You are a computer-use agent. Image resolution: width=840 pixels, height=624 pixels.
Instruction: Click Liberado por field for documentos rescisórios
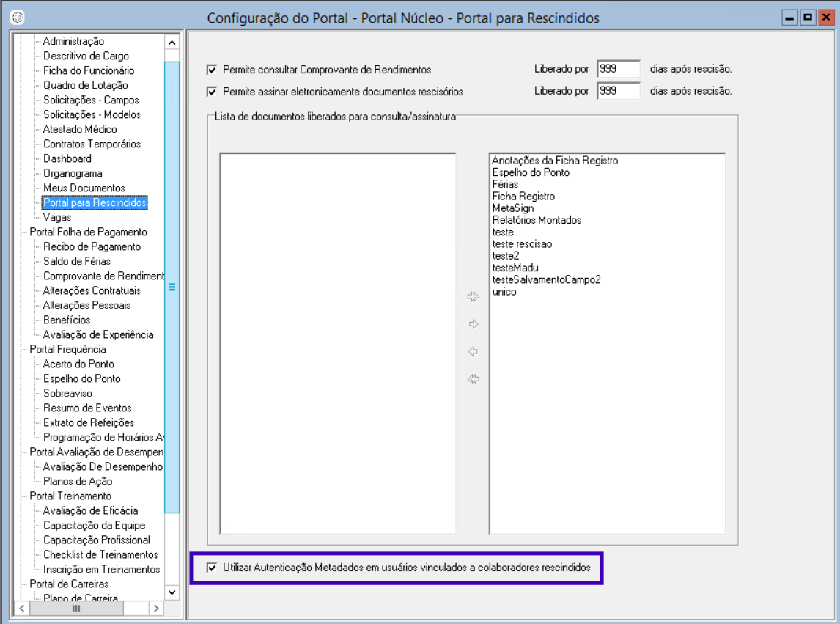tap(618, 91)
